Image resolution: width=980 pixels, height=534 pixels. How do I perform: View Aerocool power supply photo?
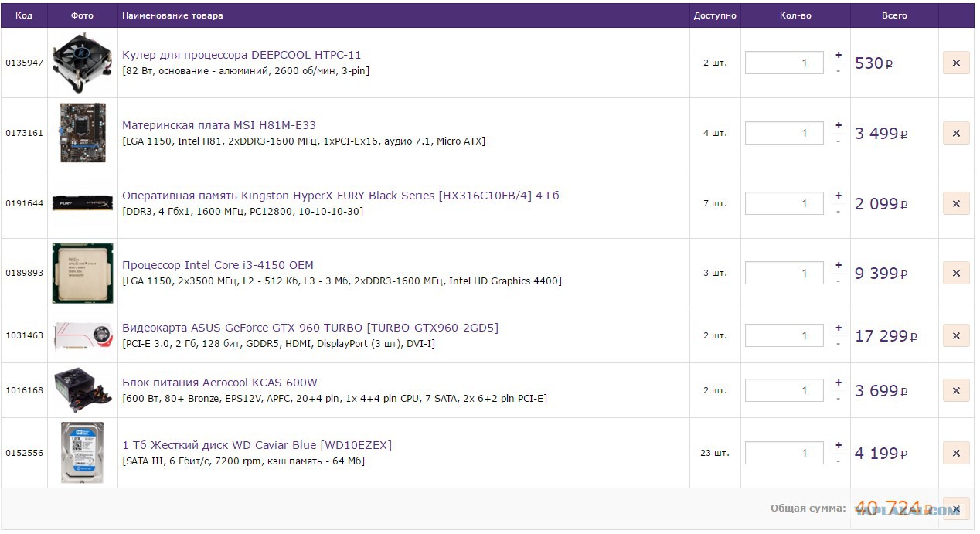pyautogui.click(x=82, y=390)
